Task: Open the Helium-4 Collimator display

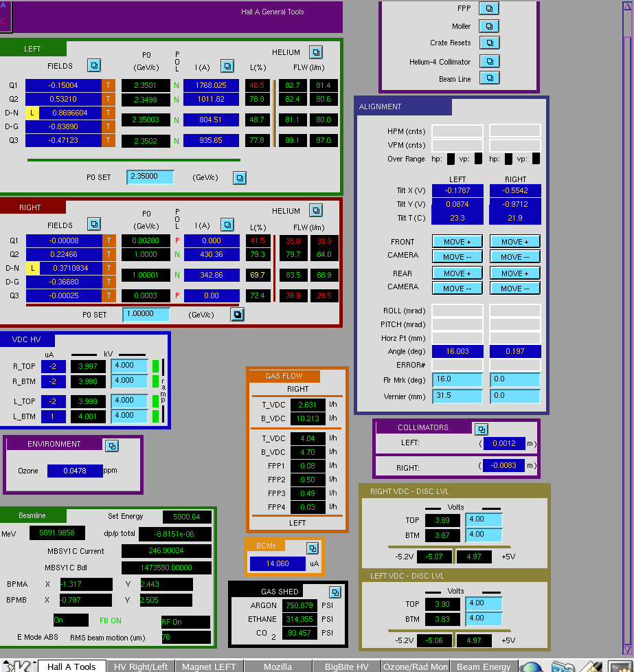Action: (x=489, y=61)
